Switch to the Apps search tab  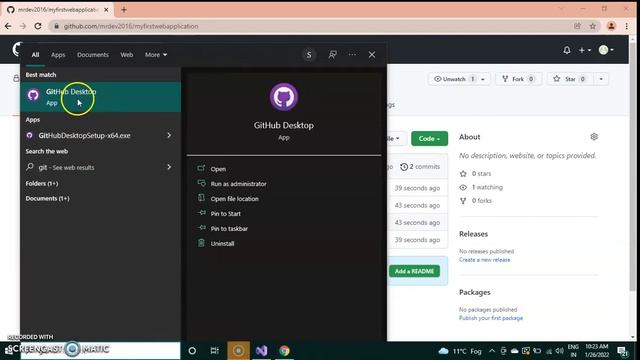click(58, 55)
